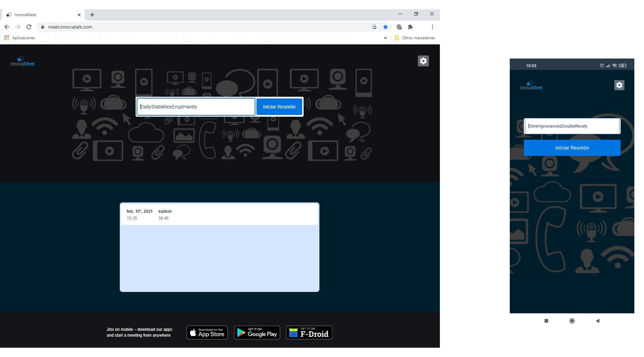The image size is (644, 357).
Task: Open the Chrome three-dot menu
Action: 432,27
